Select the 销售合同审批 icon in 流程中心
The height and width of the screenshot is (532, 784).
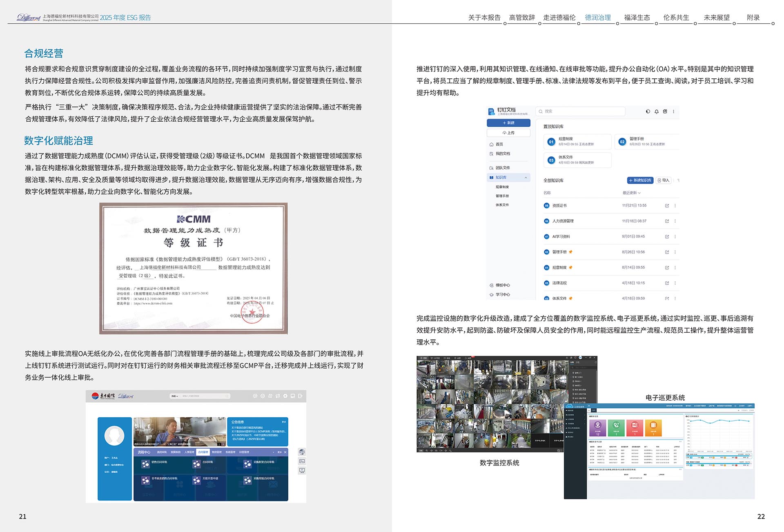point(145,464)
